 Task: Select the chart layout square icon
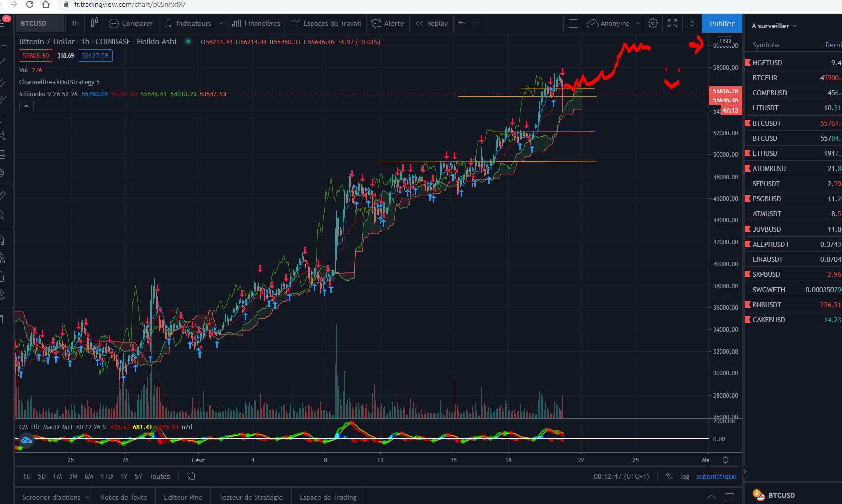point(573,23)
